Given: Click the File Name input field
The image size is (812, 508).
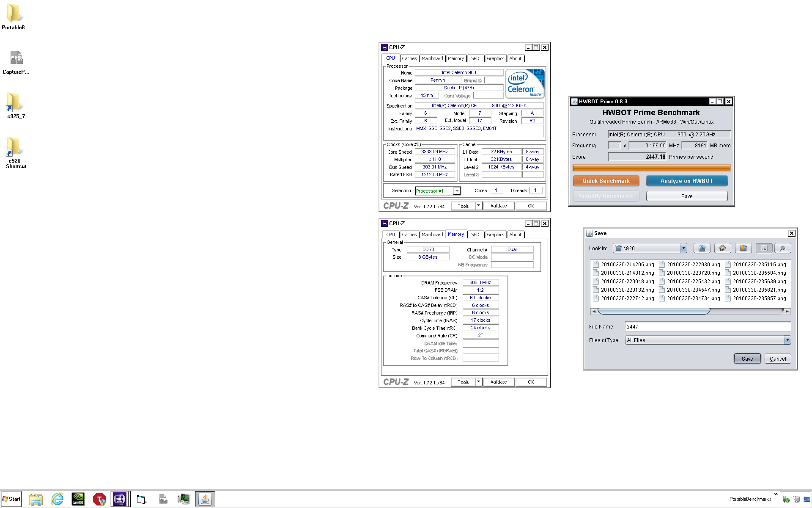Looking at the screenshot, I should pos(708,326).
